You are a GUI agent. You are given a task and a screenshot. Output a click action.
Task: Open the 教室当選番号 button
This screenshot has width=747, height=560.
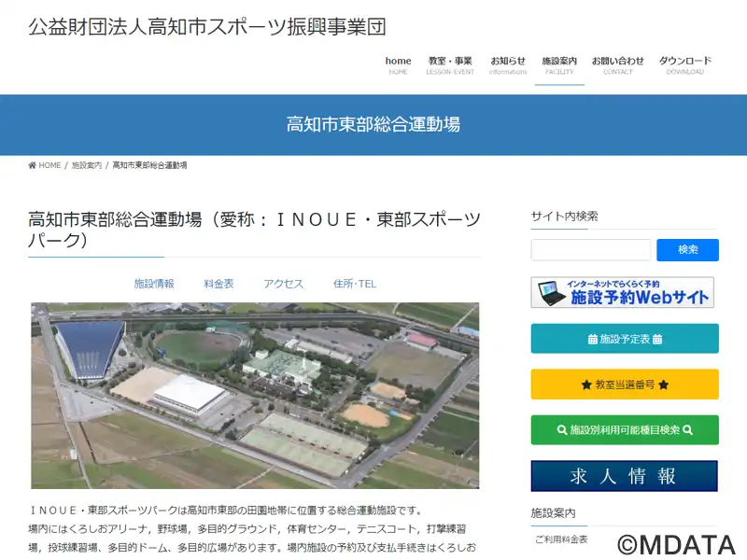click(625, 385)
